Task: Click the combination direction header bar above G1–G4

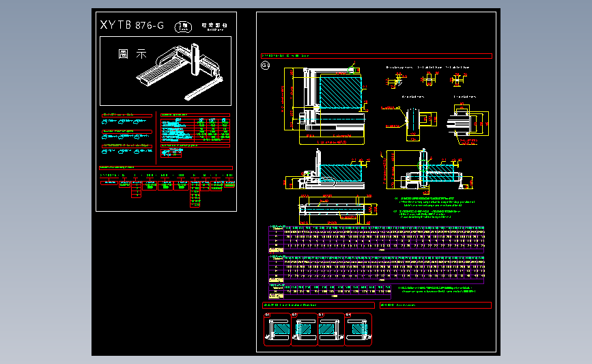Action: 318,305
